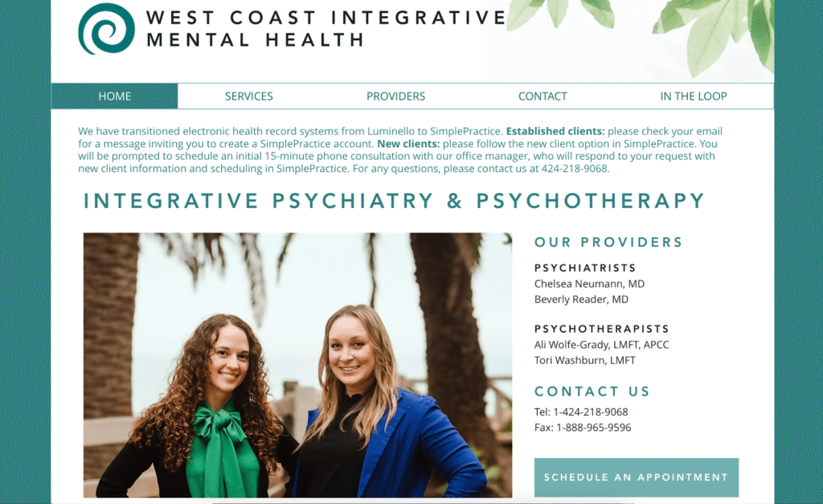Click the Fax 1-888-965-9596 number

point(583,428)
